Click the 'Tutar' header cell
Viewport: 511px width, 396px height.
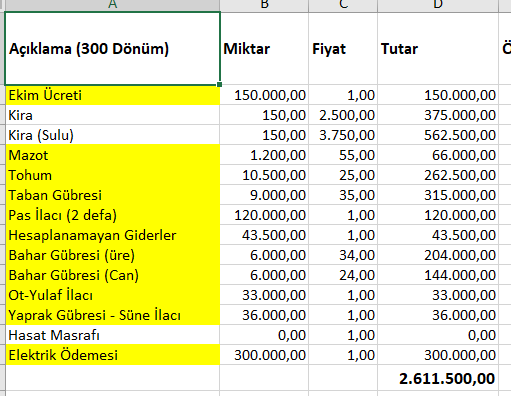pos(438,49)
